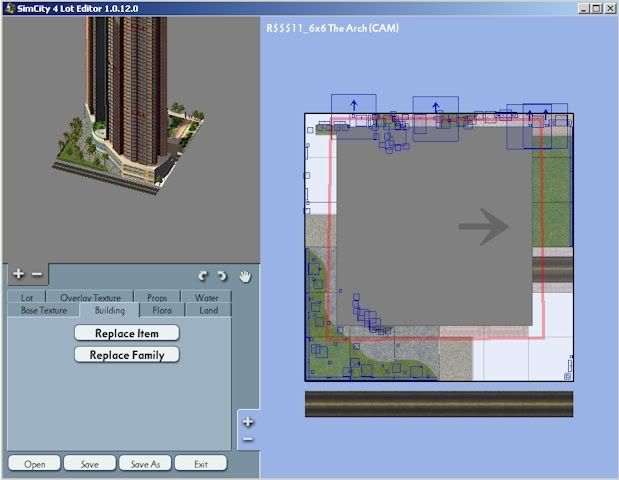Click the road strip below the lot
This screenshot has width=619, height=480.
(439, 404)
